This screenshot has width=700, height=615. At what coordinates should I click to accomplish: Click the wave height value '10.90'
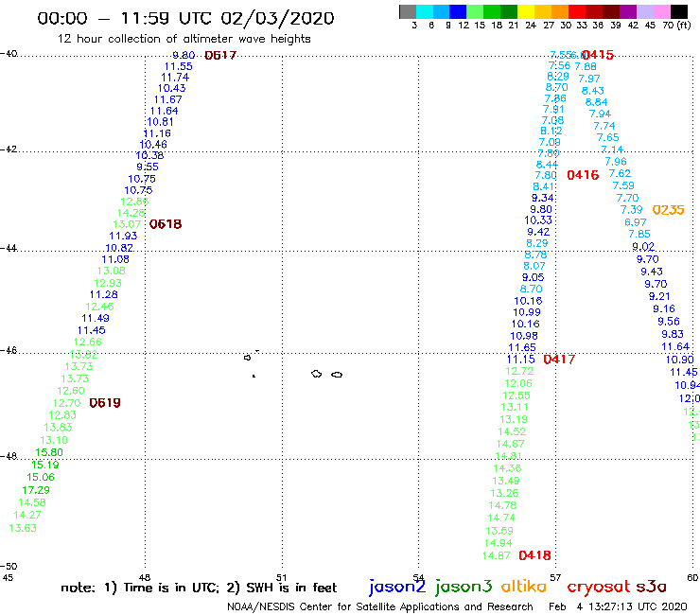click(679, 360)
